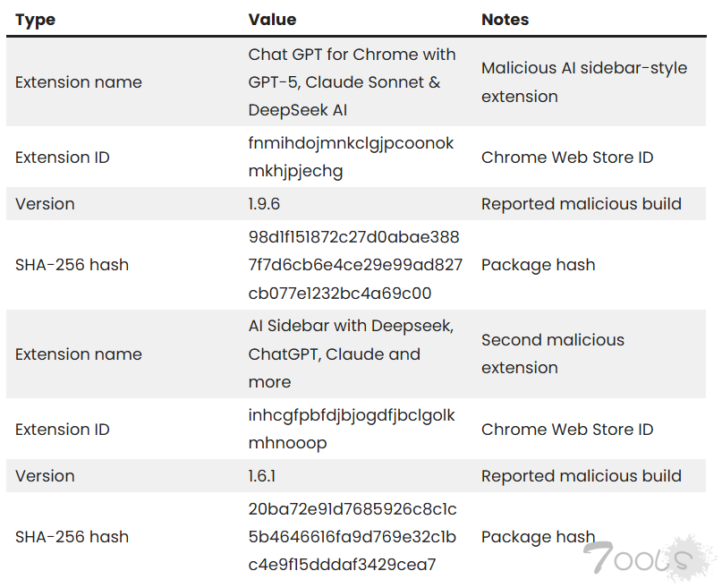Viewport: 722px width, 588px height.
Task: Click the "Second malicious extension" note
Action: click(x=552, y=354)
